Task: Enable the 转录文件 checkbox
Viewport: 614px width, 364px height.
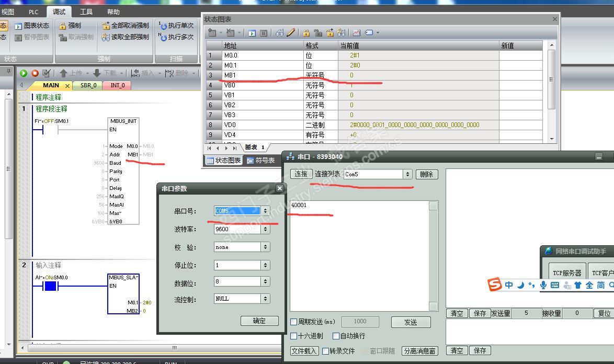Action: click(x=325, y=351)
